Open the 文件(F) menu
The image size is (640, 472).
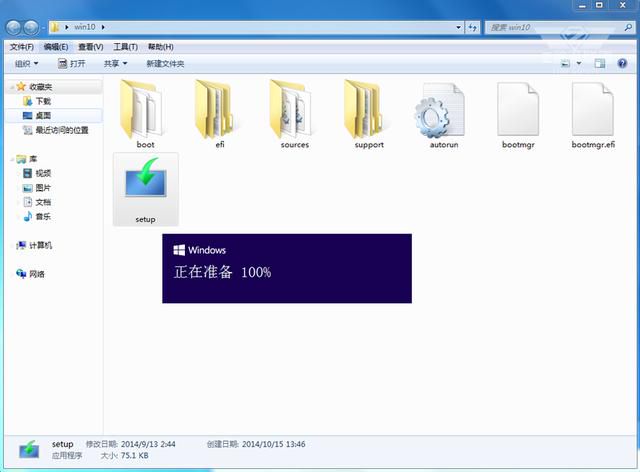tap(22, 47)
